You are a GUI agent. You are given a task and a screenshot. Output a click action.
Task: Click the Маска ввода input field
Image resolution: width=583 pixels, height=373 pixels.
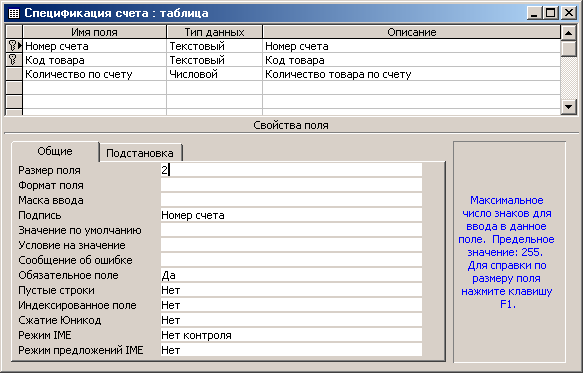point(292,200)
